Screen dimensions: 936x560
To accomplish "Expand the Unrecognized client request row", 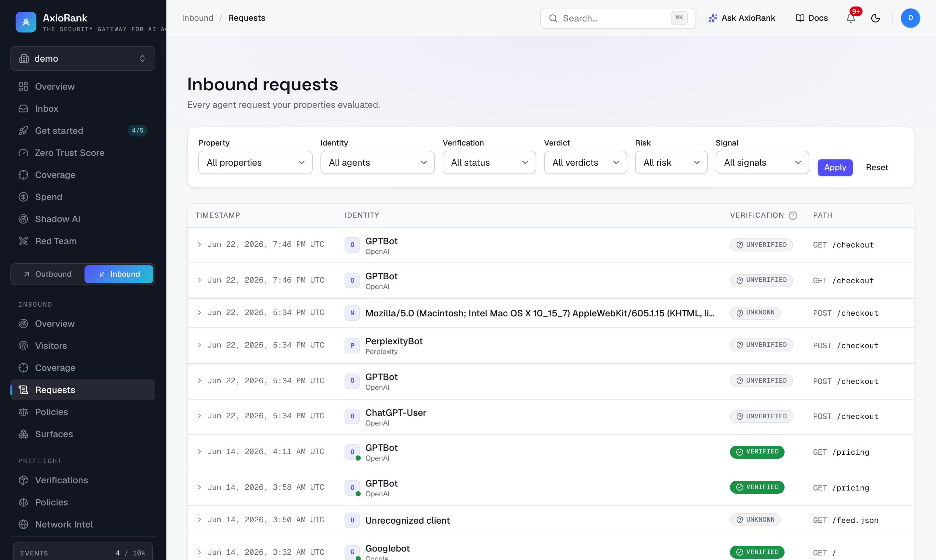I will coord(199,520).
